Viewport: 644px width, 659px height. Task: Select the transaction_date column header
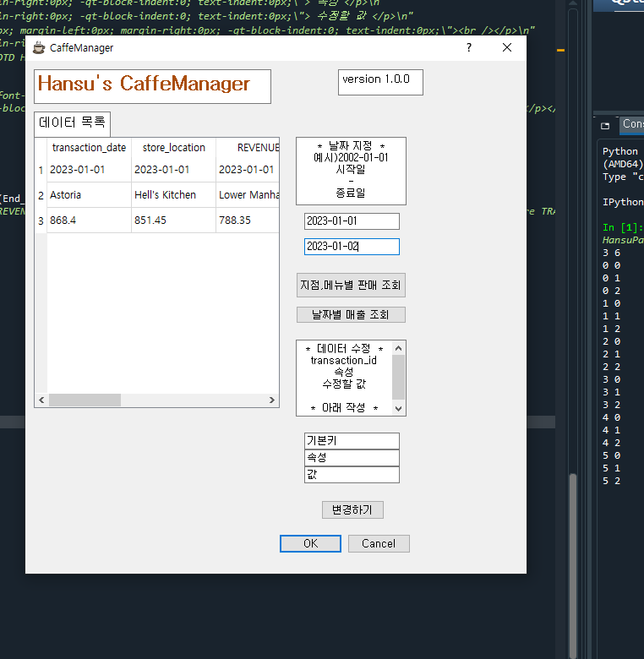(x=89, y=148)
